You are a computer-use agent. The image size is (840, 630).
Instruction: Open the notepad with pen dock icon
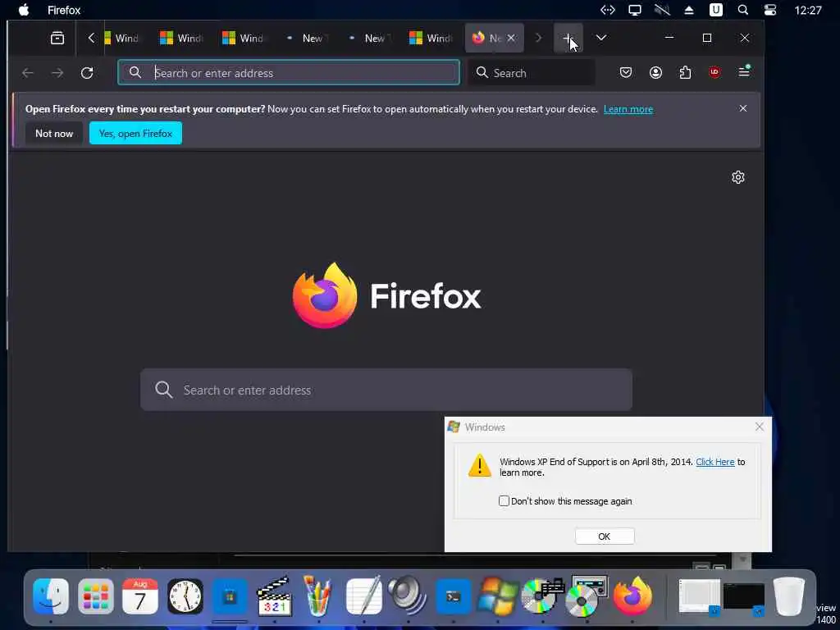pos(364,596)
